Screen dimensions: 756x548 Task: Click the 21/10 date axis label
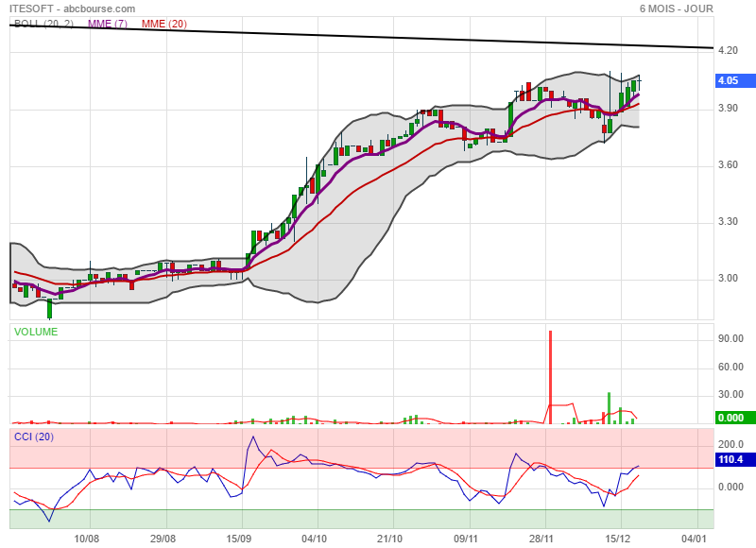tap(389, 539)
